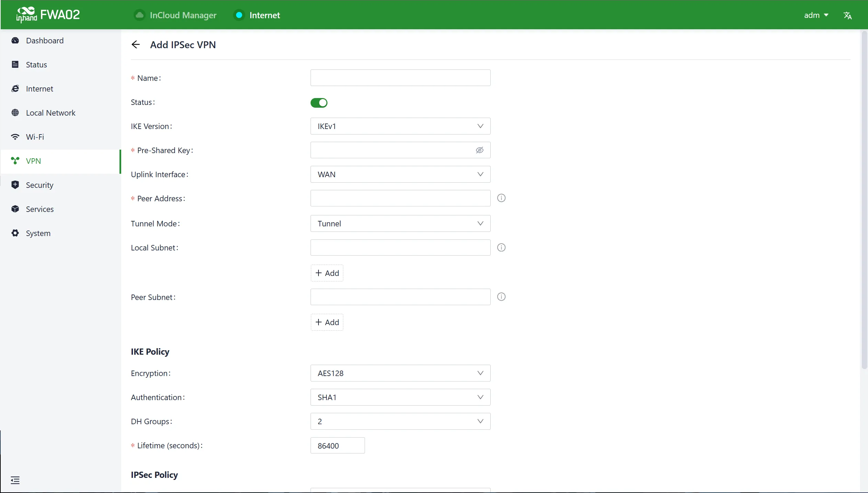The image size is (868, 493).
Task: Click the Services cube icon in sidebar
Action: pos(15,209)
